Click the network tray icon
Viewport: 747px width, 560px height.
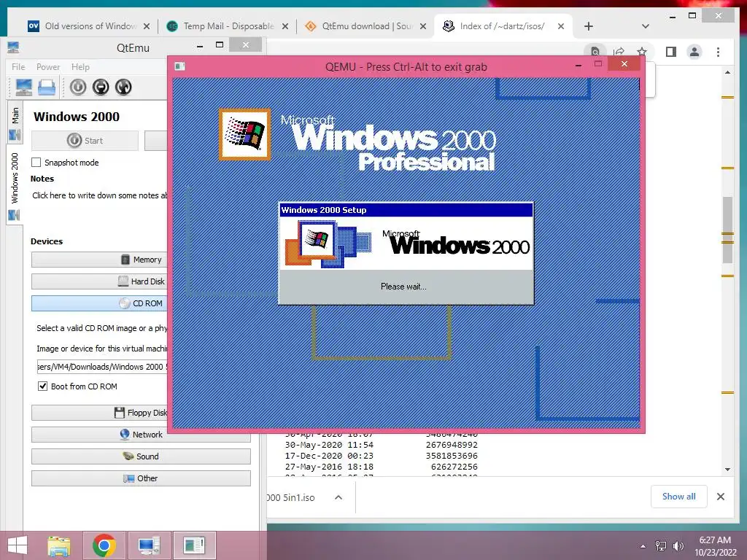click(x=661, y=546)
